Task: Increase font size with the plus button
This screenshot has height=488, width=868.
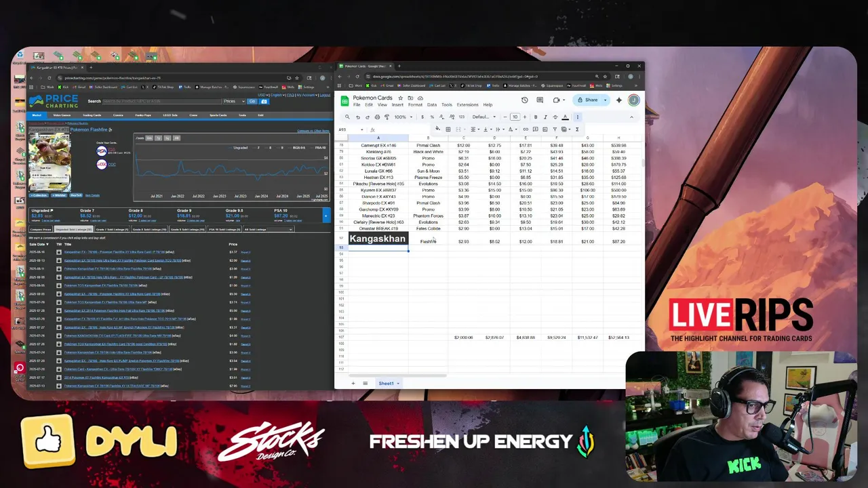Action: [525, 117]
